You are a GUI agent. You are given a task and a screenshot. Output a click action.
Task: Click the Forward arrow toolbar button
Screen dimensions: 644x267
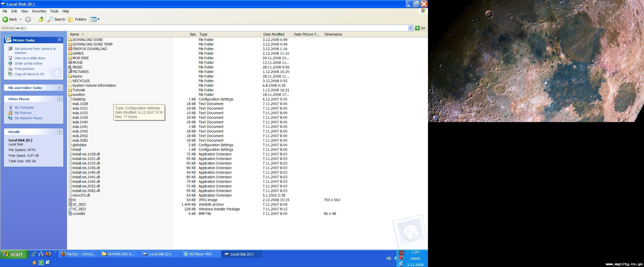click(28, 19)
